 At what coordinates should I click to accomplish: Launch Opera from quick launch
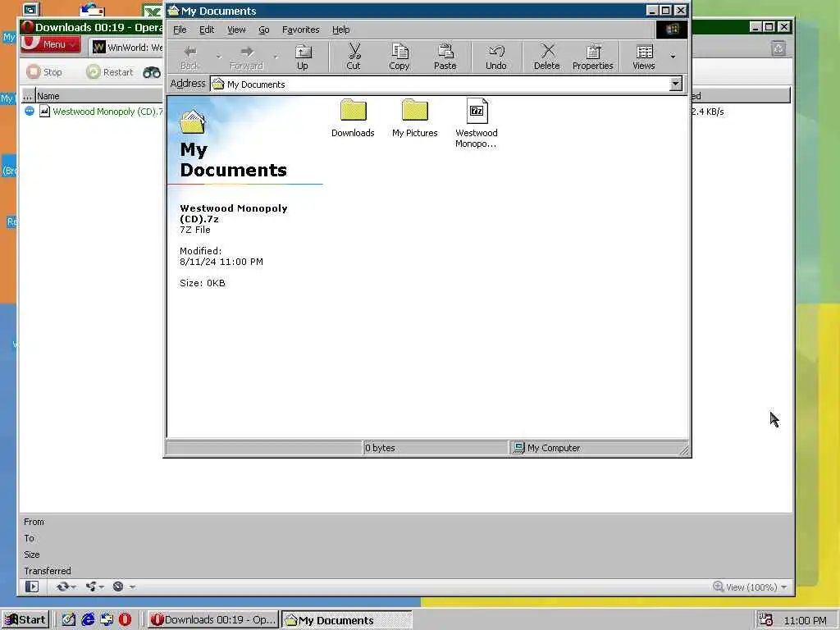click(x=125, y=620)
